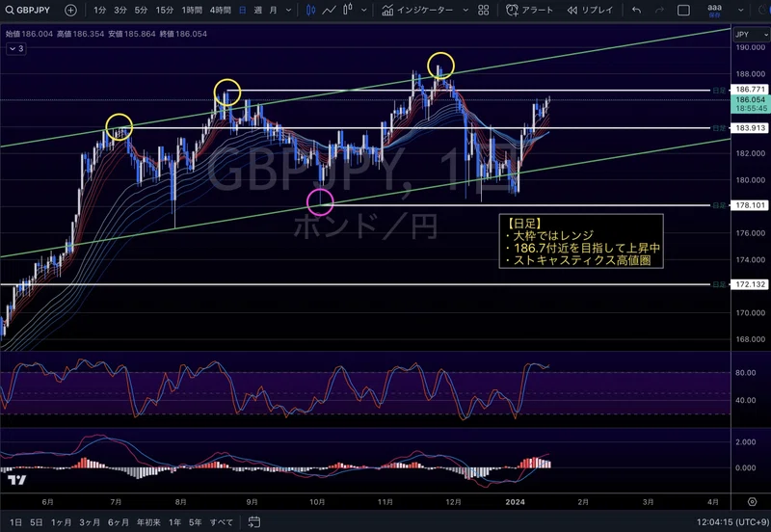Set date range to 1年
The height and width of the screenshot is (532, 771).
pyautogui.click(x=174, y=522)
